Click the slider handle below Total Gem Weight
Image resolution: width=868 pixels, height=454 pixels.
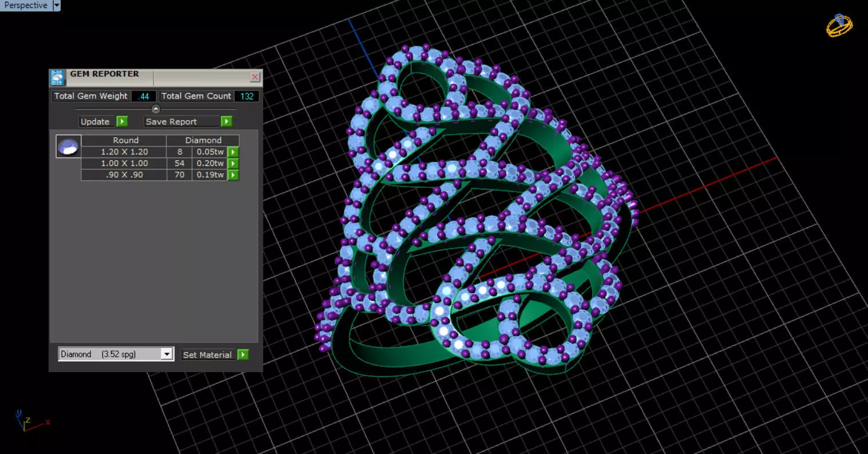point(156,109)
